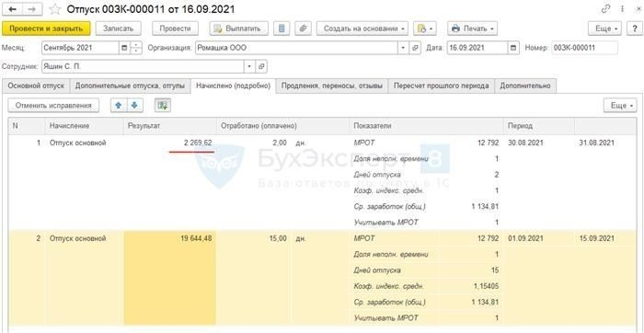The width and height of the screenshot is (644, 333).
Task: Click 'Период' column header
Action: tap(539, 126)
